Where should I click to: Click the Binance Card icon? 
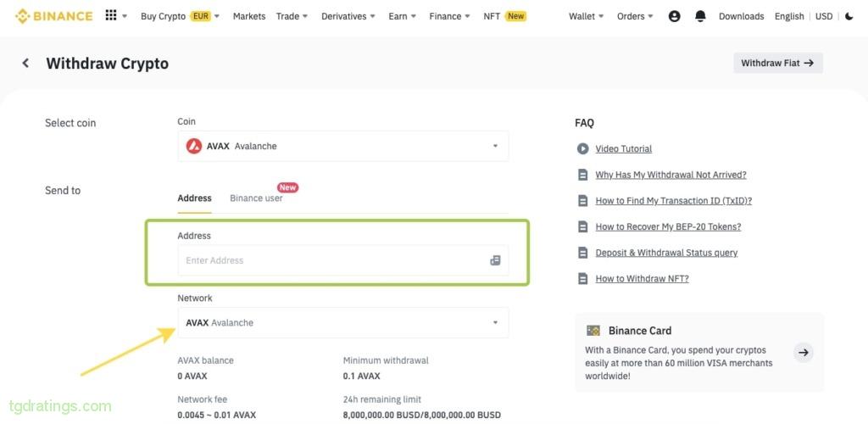[x=593, y=331]
